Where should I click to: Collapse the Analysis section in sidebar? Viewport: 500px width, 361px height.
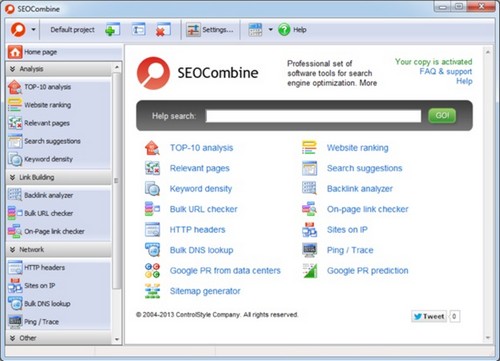point(13,69)
